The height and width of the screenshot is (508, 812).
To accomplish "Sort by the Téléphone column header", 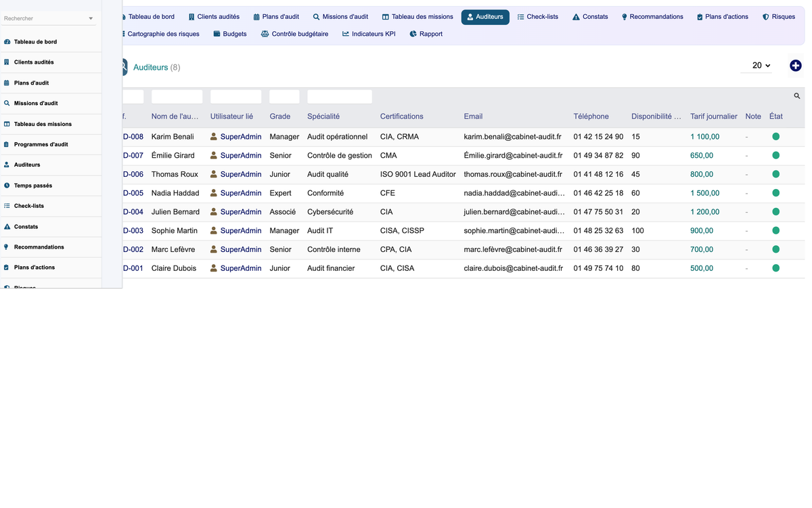I will click(591, 117).
